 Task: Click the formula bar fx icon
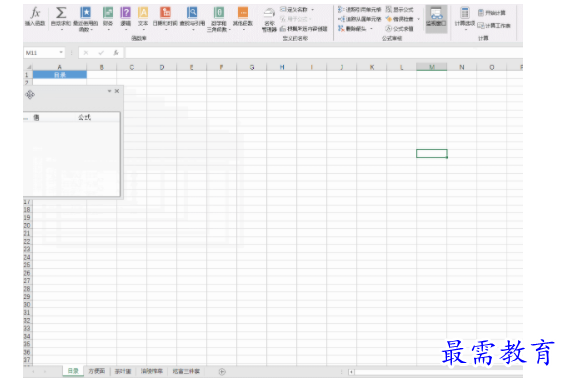pyautogui.click(x=116, y=53)
